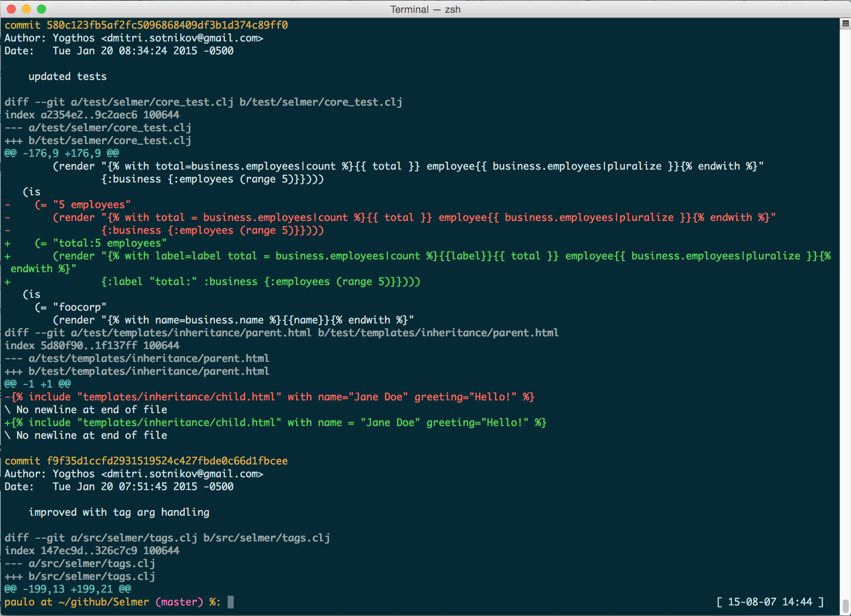Click the first dmitri.sotnikov@gmail.com email address

(x=182, y=38)
